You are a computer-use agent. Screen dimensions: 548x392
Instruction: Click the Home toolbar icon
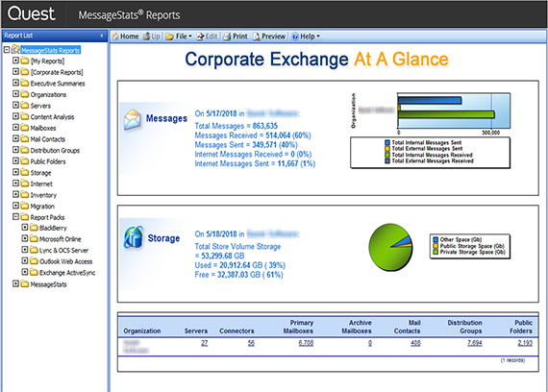coord(115,37)
